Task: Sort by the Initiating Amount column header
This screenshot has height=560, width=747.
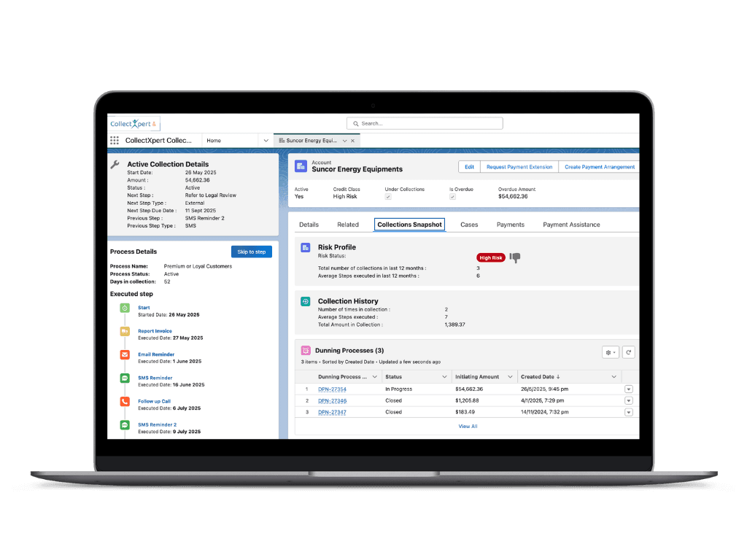Action: click(477, 377)
